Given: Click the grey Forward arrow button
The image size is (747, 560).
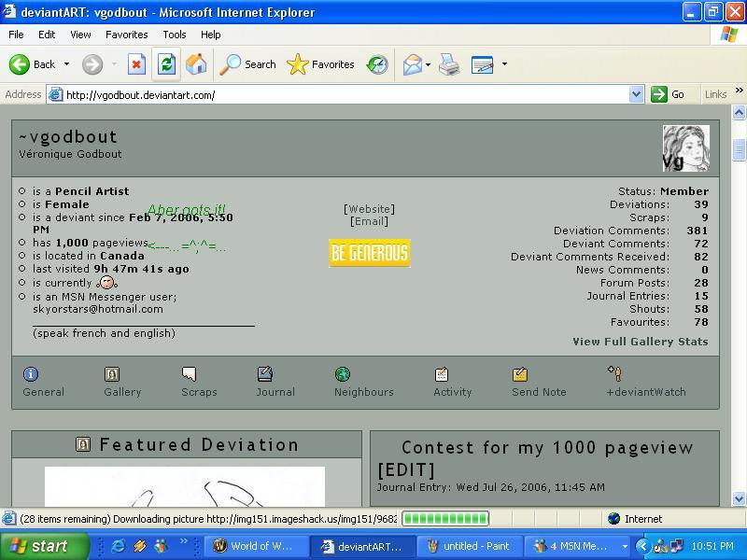Looking at the screenshot, I should (92, 64).
